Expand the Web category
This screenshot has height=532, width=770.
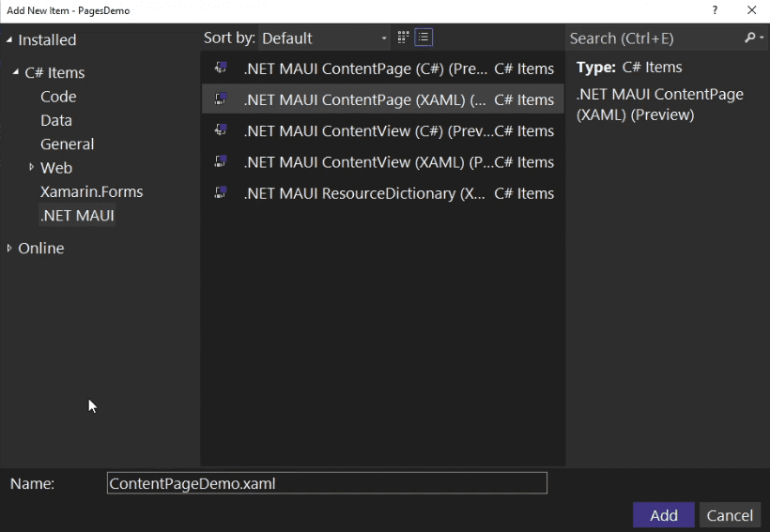31,167
